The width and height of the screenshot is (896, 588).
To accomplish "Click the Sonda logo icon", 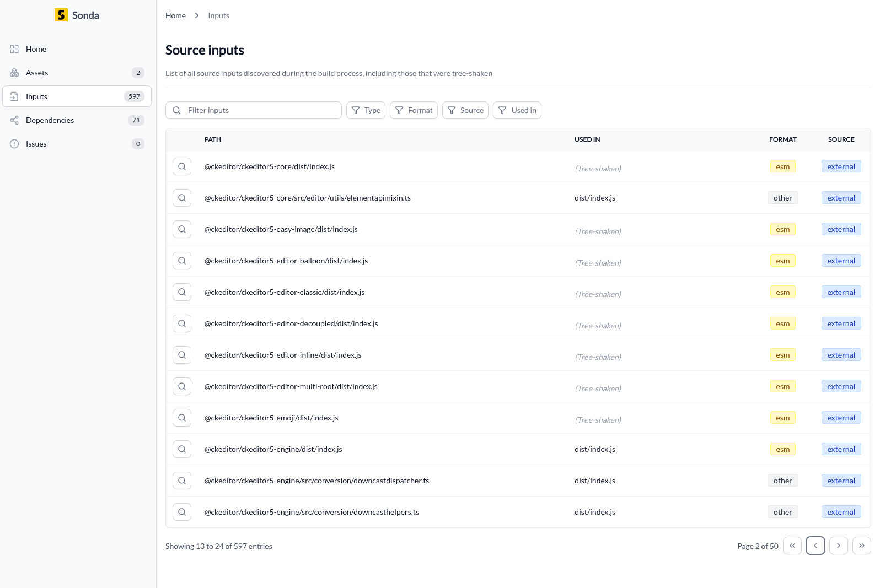I will (x=61, y=15).
